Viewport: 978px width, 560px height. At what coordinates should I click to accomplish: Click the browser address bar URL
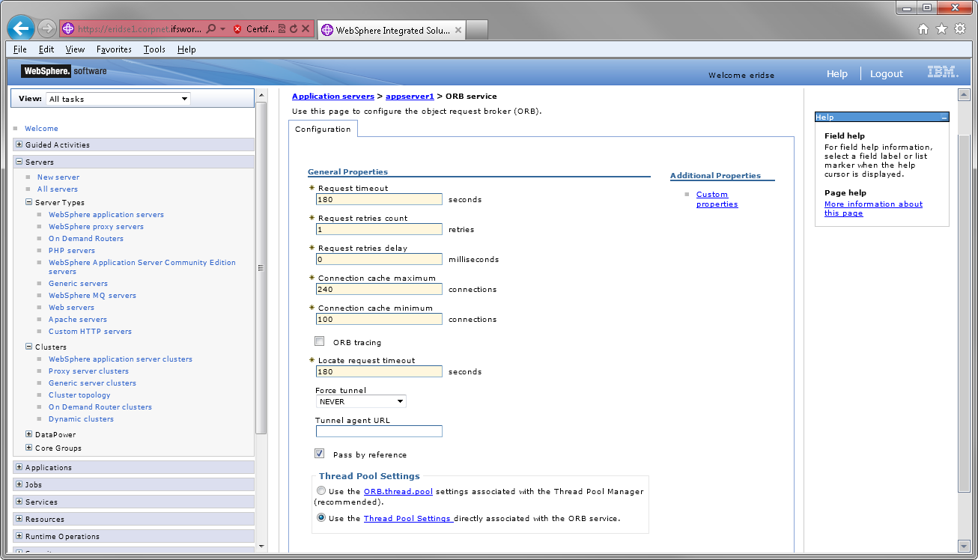(139, 29)
